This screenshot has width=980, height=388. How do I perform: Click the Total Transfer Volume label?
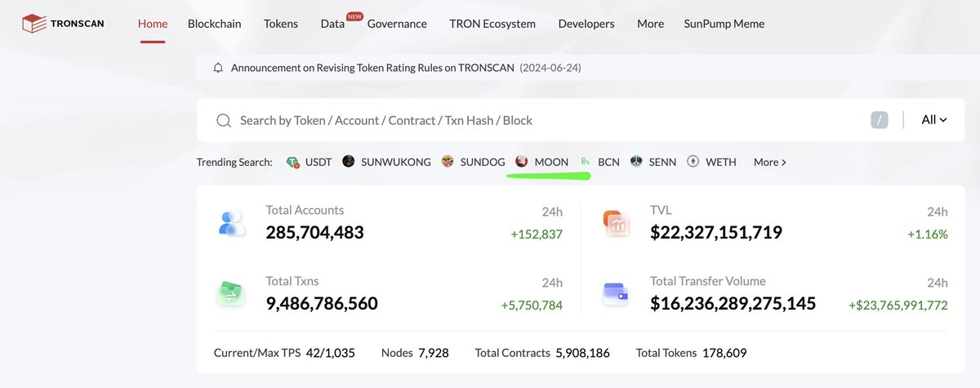[708, 281]
